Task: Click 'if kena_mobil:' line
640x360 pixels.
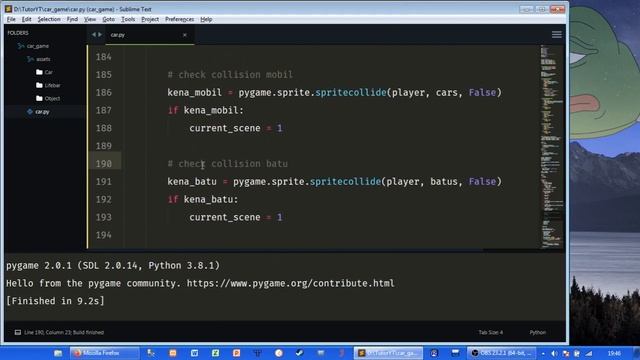Action: (205, 110)
